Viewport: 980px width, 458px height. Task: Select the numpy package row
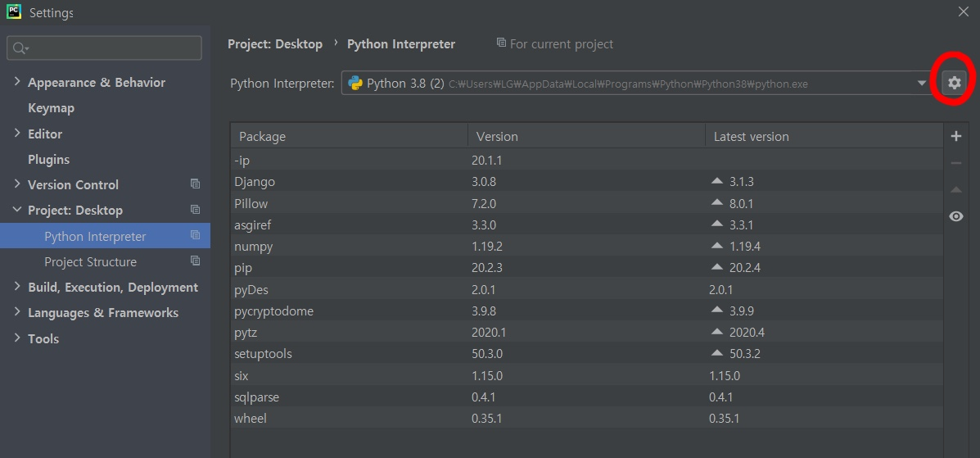click(586, 247)
